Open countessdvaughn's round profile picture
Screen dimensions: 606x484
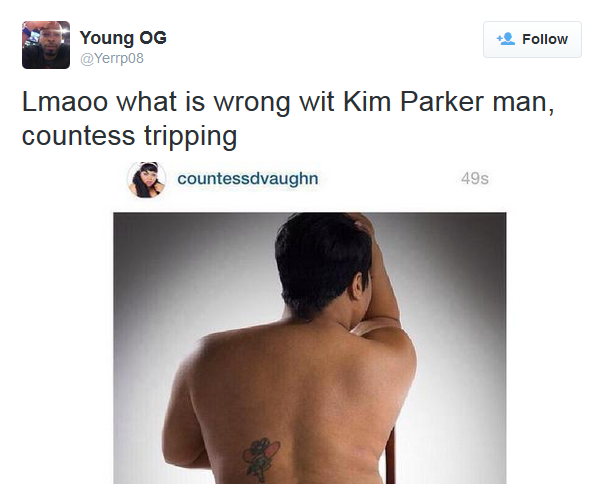pyautogui.click(x=146, y=180)
